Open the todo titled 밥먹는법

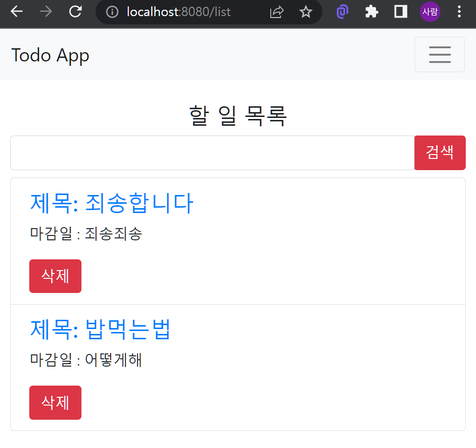(100, 330)
